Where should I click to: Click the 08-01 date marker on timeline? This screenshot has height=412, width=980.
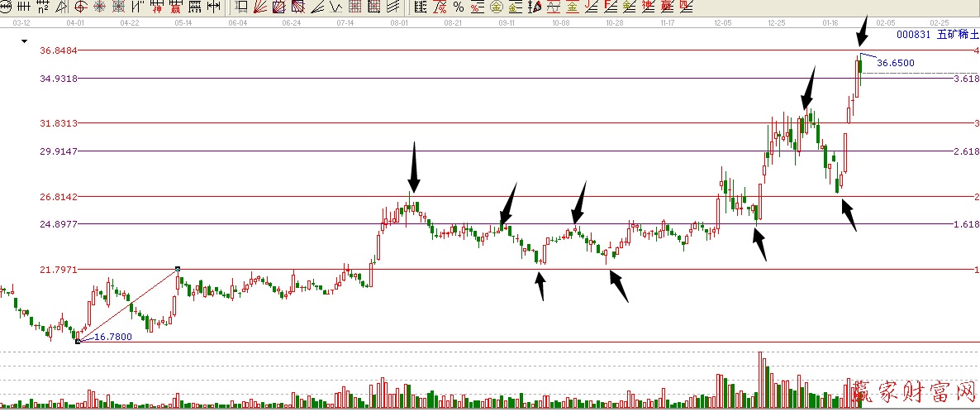[399, 23]
